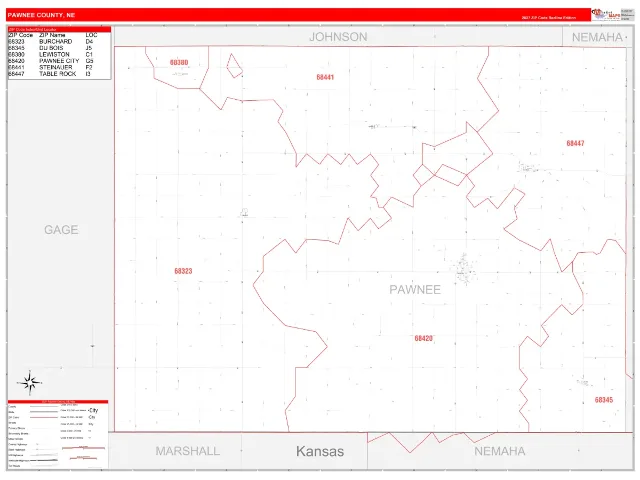640x480 pixels.
Task: Select the PAWNEE COUNTY, NE title text
Action: [x=41, y=15]
